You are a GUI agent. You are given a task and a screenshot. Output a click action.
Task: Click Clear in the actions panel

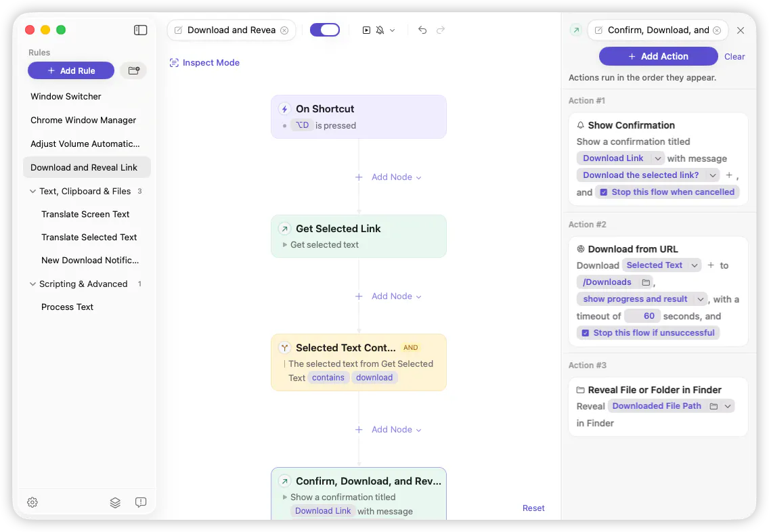(734, 57)
